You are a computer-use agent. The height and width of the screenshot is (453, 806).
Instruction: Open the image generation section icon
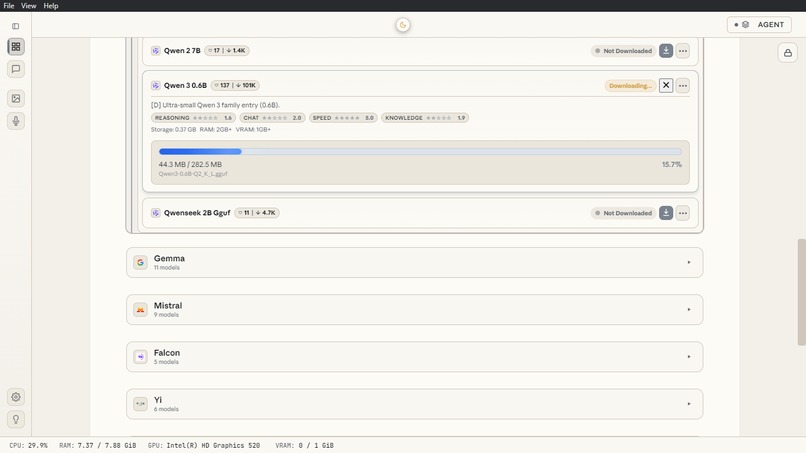tap(16, 98)
